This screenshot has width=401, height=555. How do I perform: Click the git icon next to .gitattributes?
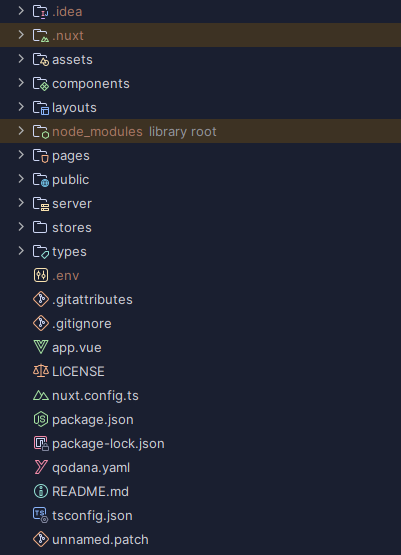(x=41, y=299)
